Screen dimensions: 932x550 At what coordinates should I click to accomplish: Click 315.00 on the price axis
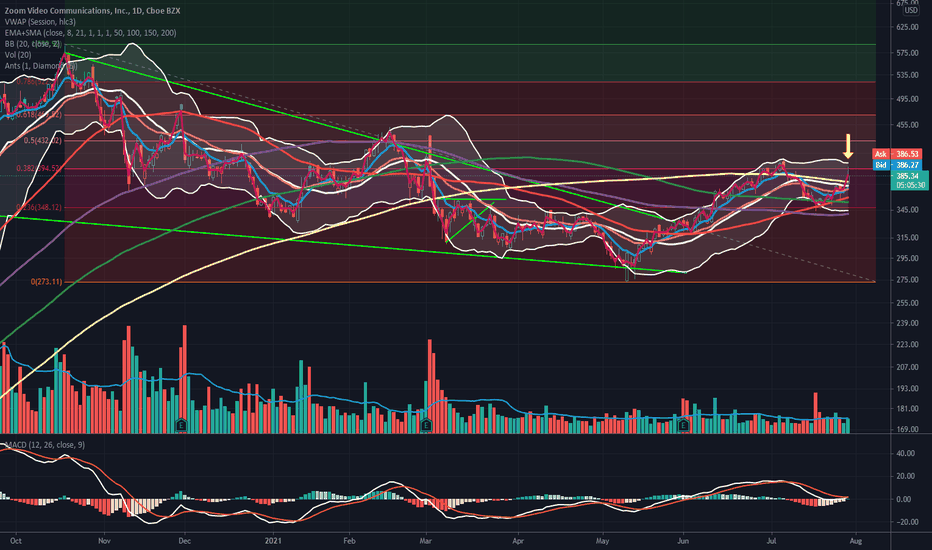click(908, 238)
